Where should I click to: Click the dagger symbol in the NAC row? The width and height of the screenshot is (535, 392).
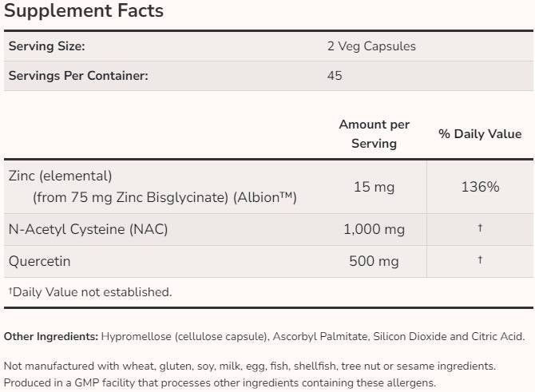[480, 229]
